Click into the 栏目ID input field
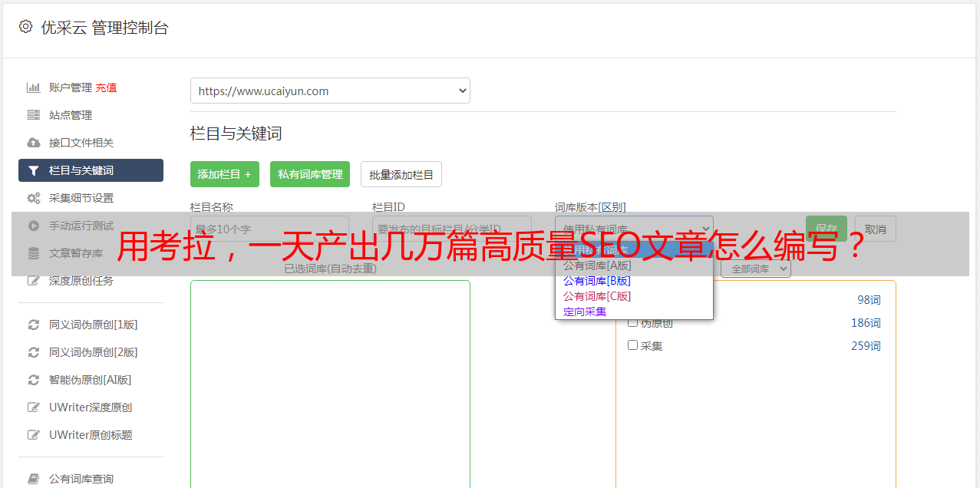980x488 pixels. pos(452,229)
